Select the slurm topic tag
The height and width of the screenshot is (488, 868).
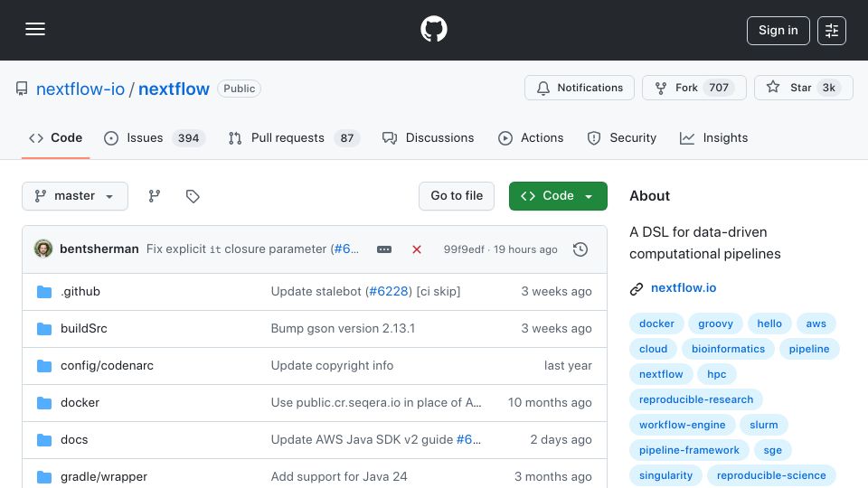(x=763, y=425)
